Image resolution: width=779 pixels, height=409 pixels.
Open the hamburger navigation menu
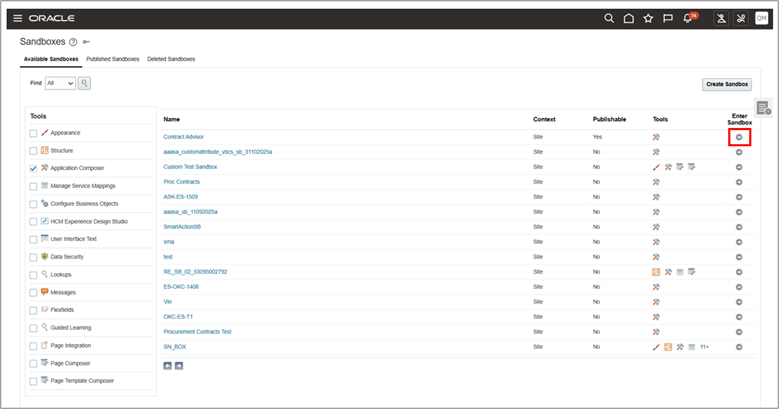point(17,18)
